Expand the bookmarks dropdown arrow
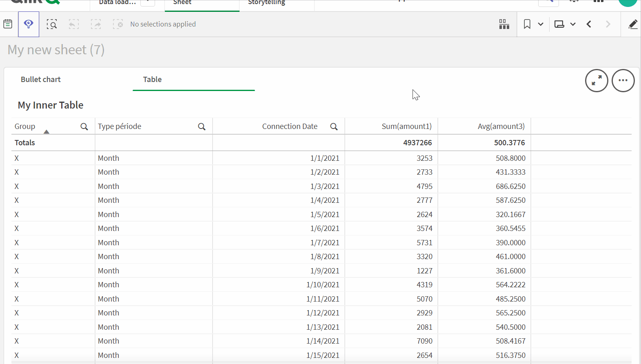 click(541, 24)
